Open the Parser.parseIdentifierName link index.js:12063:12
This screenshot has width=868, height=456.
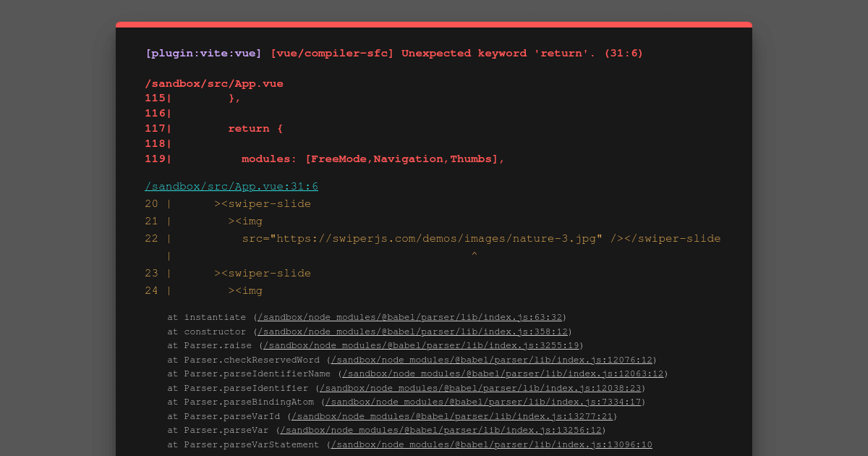click(502, 373)
